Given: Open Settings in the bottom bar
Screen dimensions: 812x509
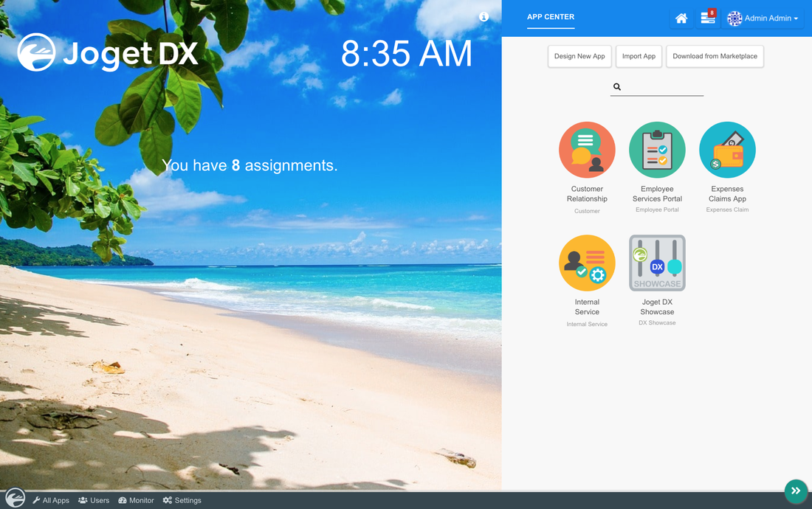Looking at the screenshot, I should (x=182, y=500).
